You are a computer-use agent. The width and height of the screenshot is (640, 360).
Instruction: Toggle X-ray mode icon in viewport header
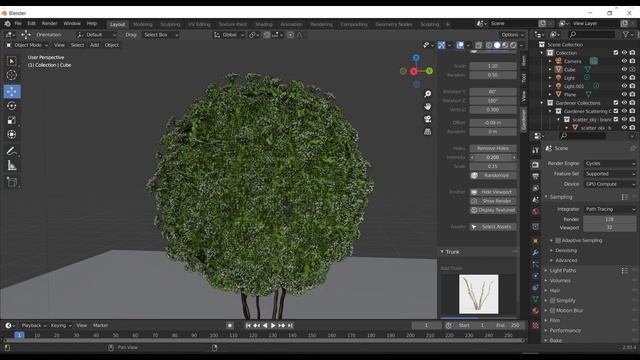point(478,45)
